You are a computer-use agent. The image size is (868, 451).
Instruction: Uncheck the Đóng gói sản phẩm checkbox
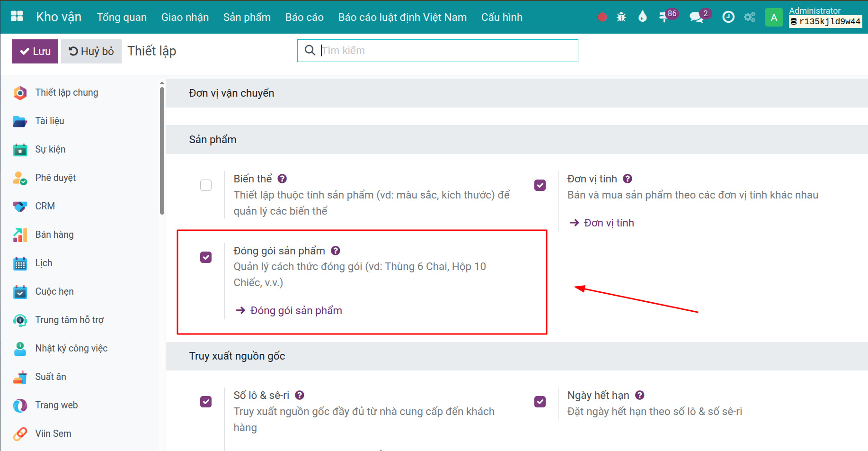206,257
